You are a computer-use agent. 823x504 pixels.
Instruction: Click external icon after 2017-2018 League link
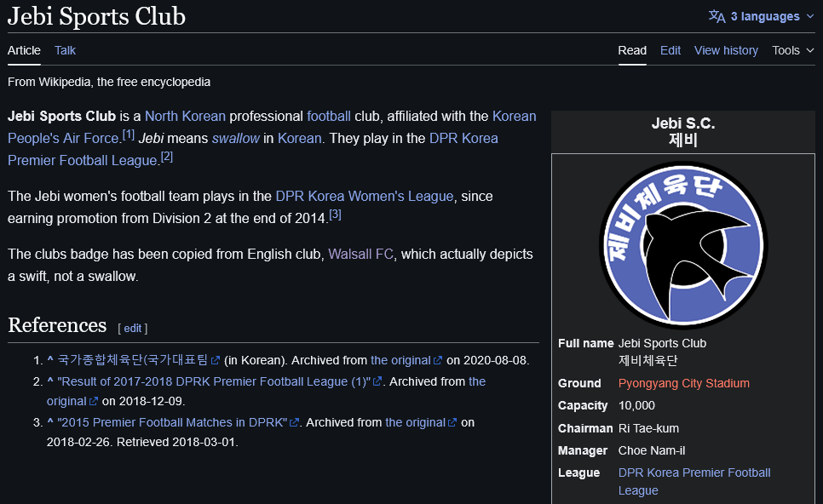click(x=377, y=381)
